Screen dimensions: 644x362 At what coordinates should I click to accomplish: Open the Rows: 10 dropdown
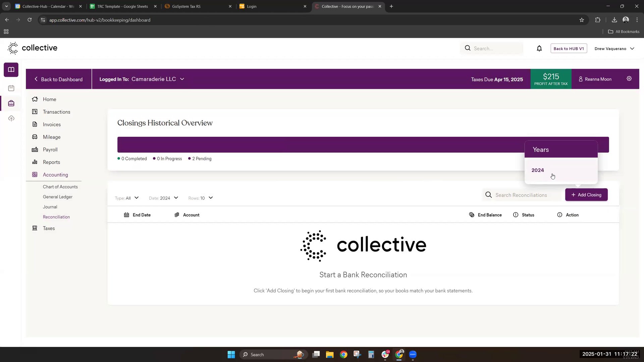[201, 198]
